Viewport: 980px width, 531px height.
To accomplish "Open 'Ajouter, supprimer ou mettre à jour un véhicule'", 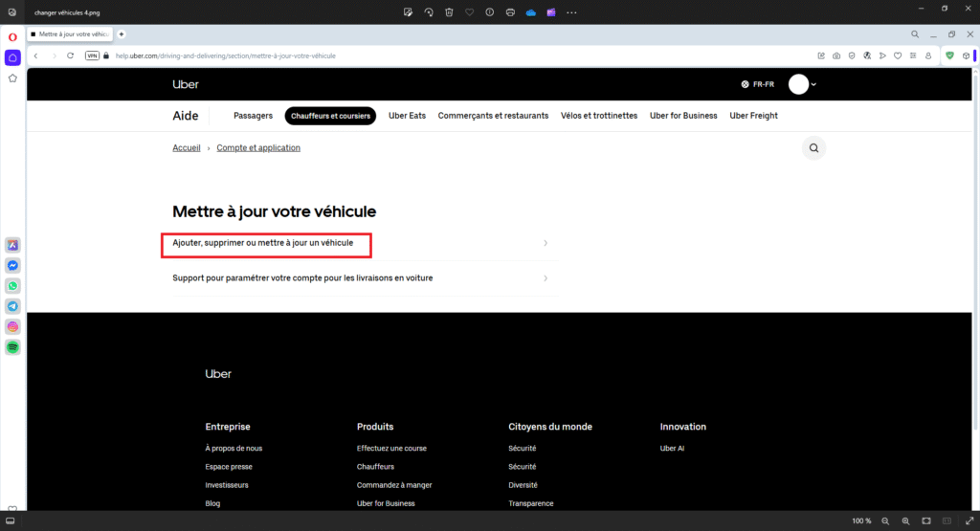I will point(262,243).
